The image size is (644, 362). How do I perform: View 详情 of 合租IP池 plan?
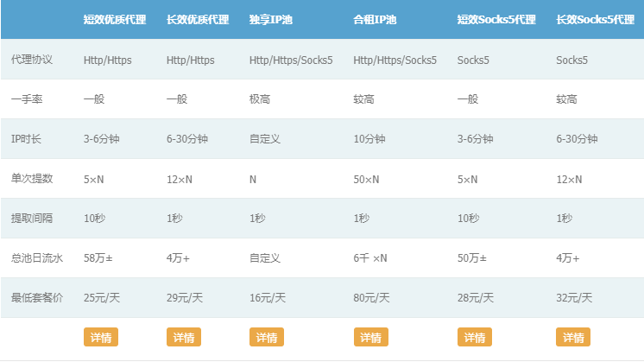(x=371, y=337)
